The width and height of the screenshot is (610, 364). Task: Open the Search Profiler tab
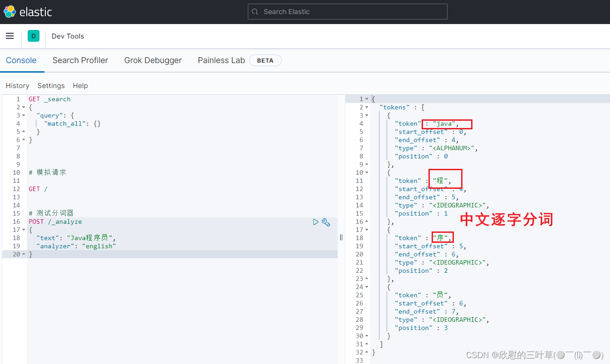(x=80, y=60)
